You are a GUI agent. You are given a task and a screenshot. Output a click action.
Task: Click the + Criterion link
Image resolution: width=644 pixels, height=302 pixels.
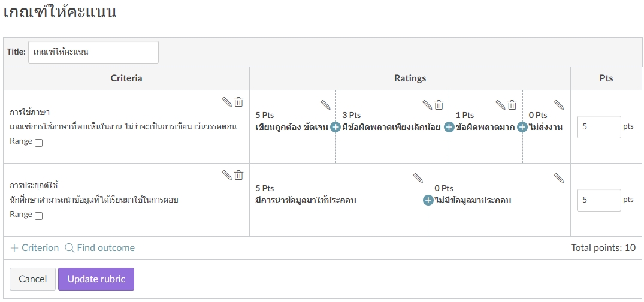(35, 248)
